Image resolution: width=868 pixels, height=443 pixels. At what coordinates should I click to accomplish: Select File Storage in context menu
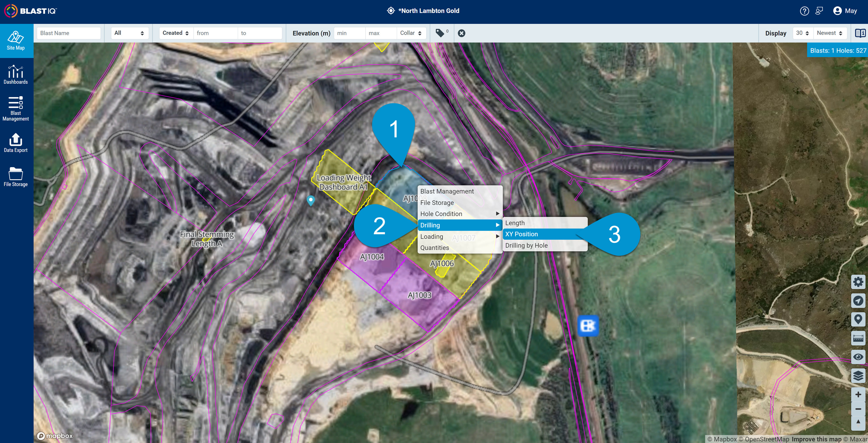pos(460,203)
